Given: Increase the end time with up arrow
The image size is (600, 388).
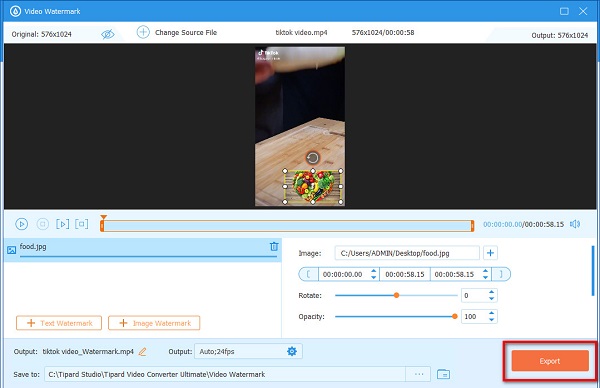Looking at the screenshot, I should pos(485,271).
